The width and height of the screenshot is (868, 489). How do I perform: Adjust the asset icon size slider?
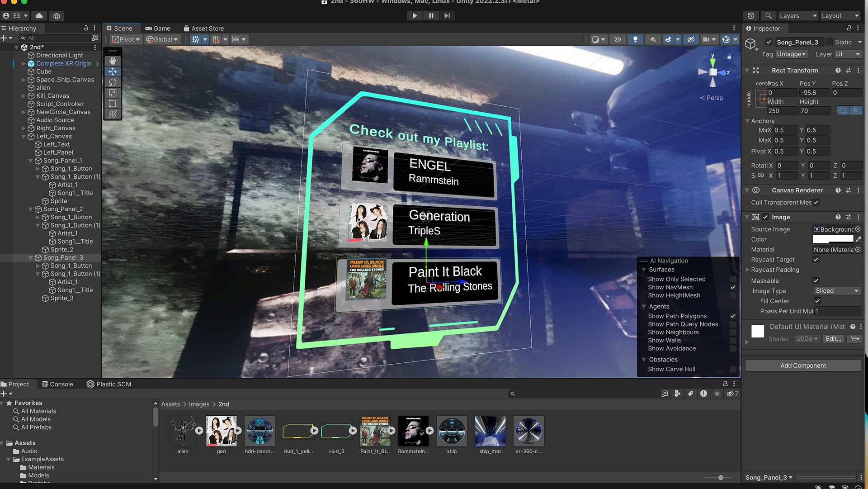(x=721, y=478)
